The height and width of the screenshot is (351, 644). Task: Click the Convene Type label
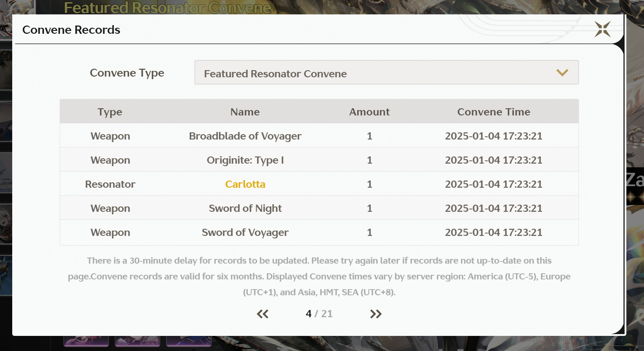127,73
